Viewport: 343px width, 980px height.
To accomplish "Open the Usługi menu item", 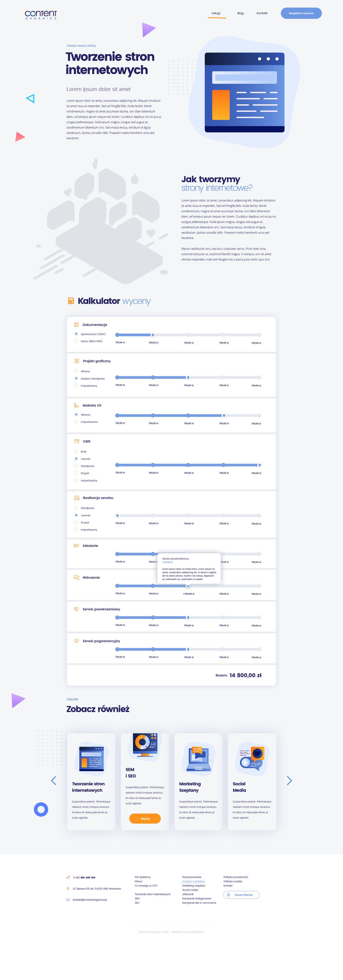I will point(216,13).
